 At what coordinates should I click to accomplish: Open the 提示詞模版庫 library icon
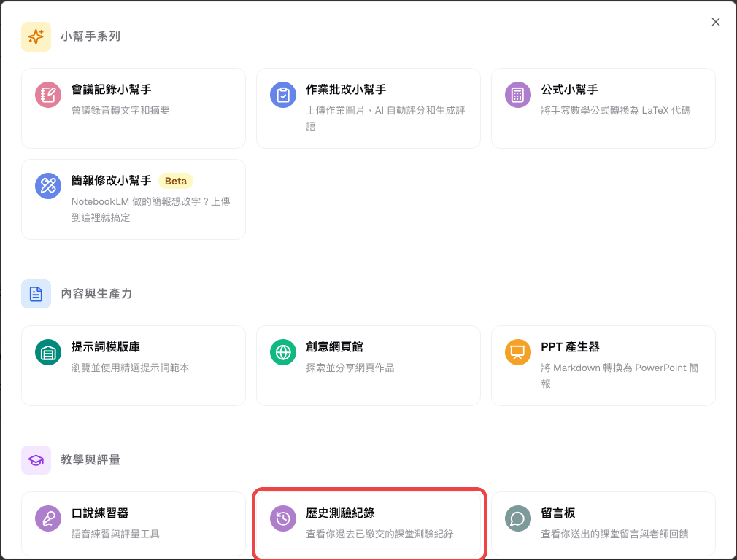[48, 352]
